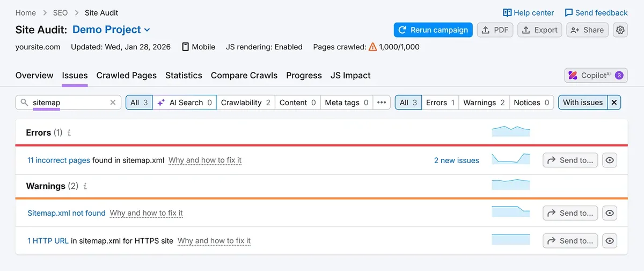The width and height of the screenshot is (644, 271).
Task: Select the Issues tab
Action: tap(75, 75)
